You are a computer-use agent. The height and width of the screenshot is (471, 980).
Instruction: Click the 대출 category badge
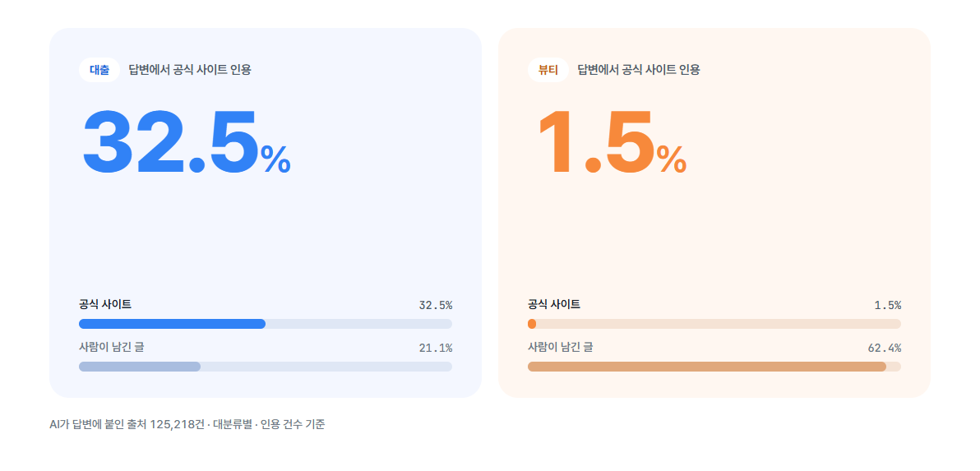(99, 70)
